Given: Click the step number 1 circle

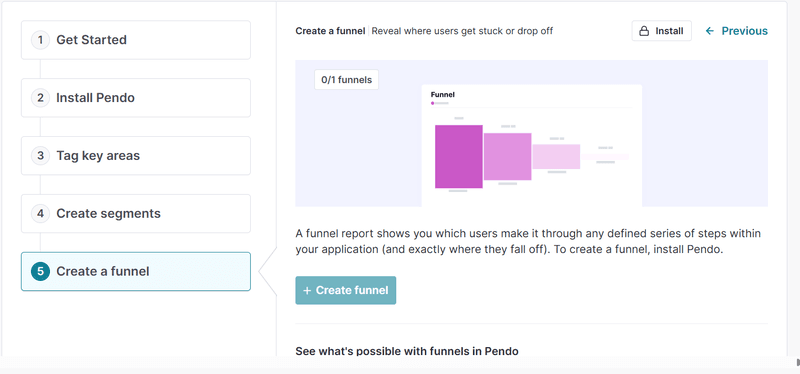Looking at the screenshot, I should coord(40,40).
